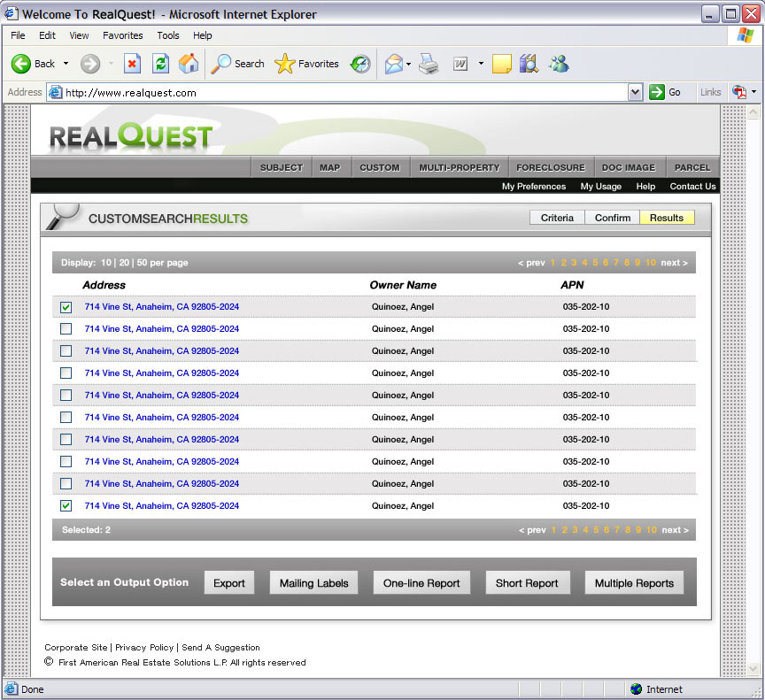Open the My Preferences link
765x700 pixels.
[534, 186]
